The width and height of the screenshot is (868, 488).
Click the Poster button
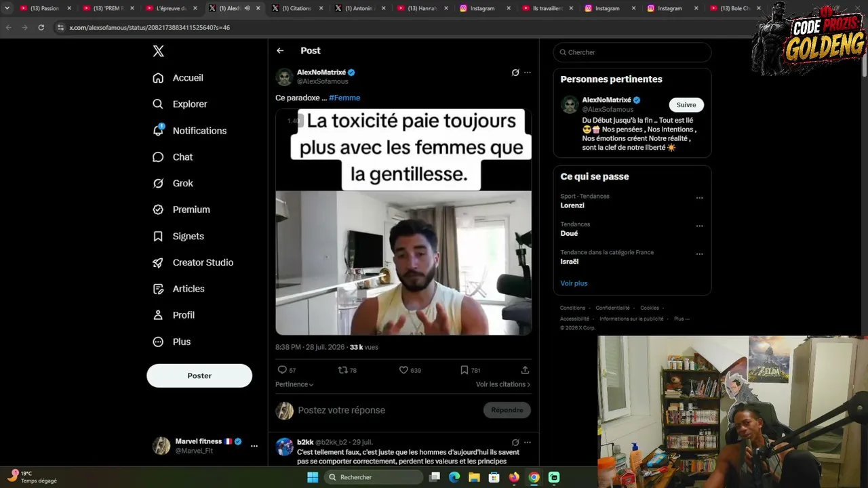[199, 375]
